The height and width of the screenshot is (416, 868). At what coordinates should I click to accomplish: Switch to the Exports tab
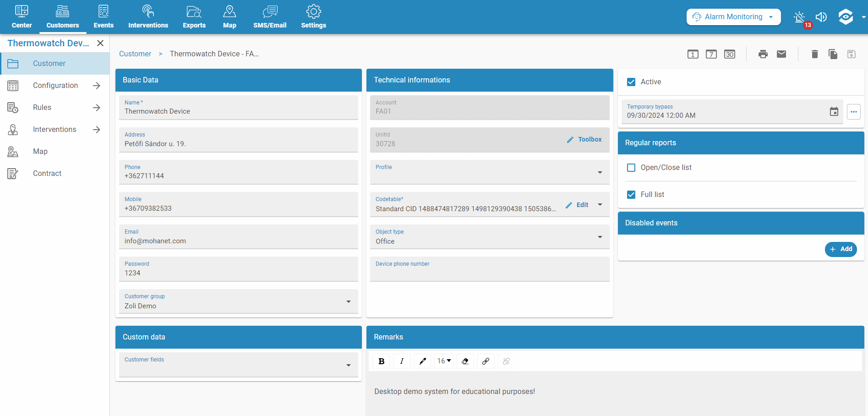click(194, 17)
